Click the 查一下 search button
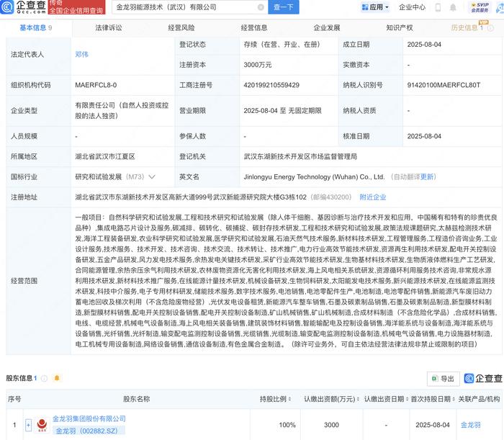This screenshot has width=504, height=440. coord(284,7)
